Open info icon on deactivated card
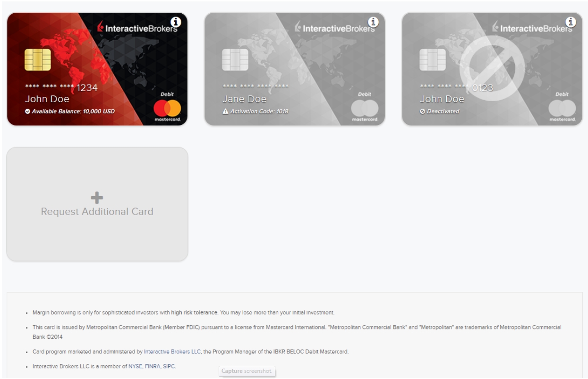Viewport: 588px width, 379px height. pyautogui.click(x=571, y=22)
